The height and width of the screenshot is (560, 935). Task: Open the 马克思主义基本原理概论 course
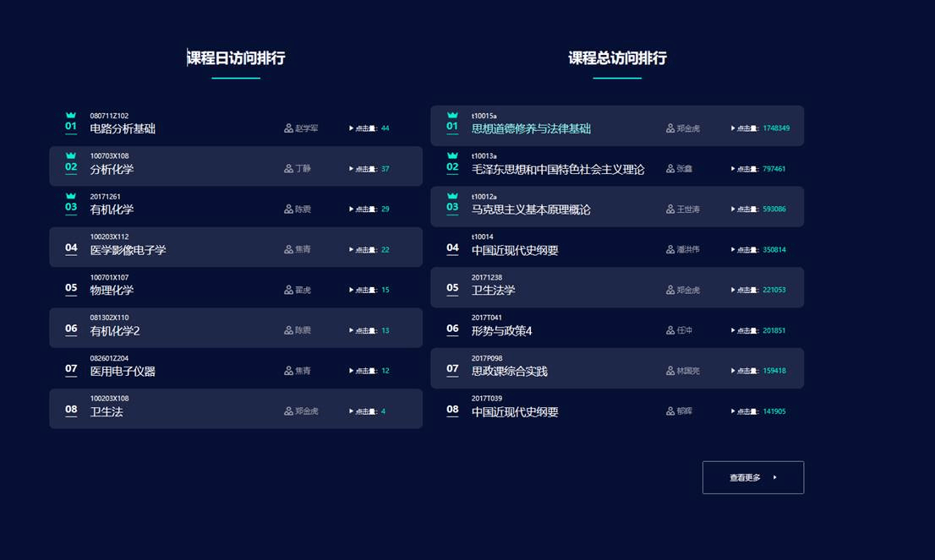pos(531,209)
